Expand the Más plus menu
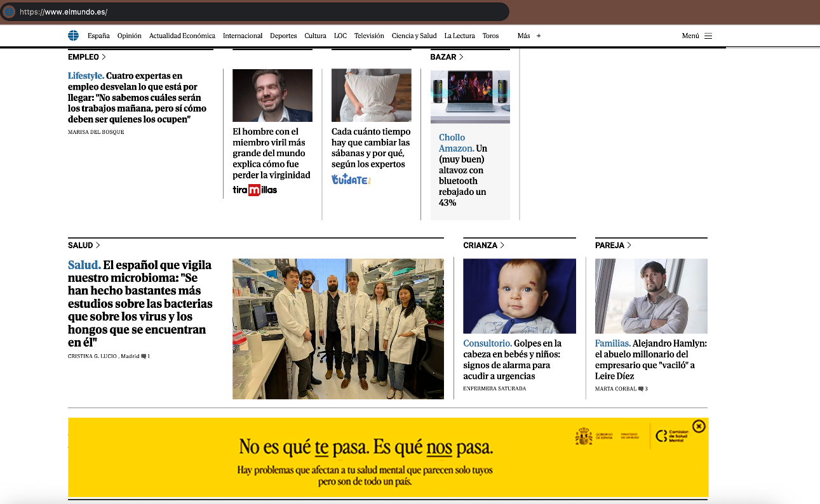The width and height of the screenshot is (820, 504). pos(539,36)
